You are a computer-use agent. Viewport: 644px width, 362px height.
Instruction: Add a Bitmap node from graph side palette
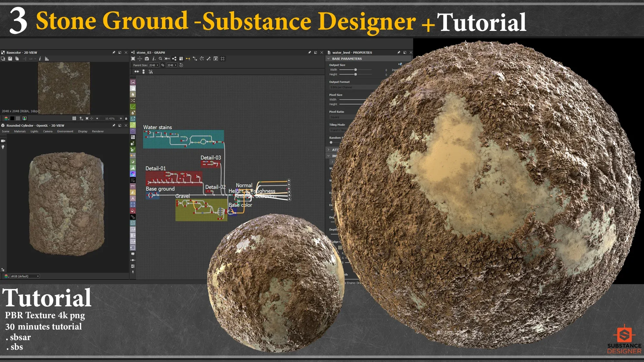coord(133,82)
